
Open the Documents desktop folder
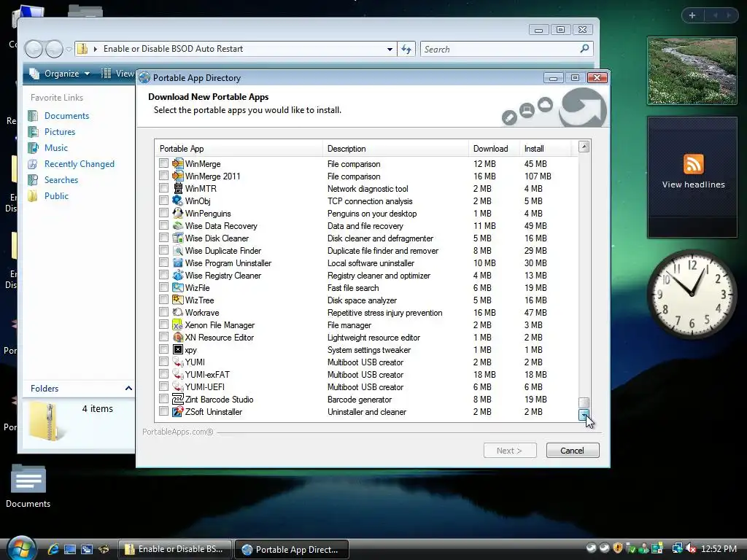click(28, 486)
